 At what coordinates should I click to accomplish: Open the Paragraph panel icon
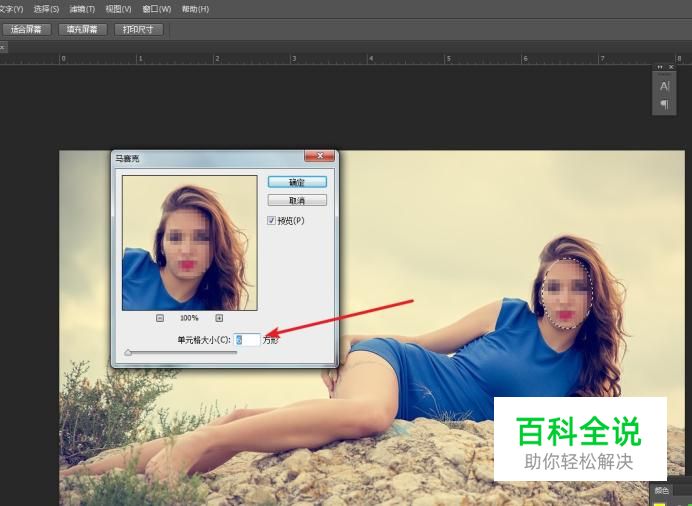click(664, 105)
